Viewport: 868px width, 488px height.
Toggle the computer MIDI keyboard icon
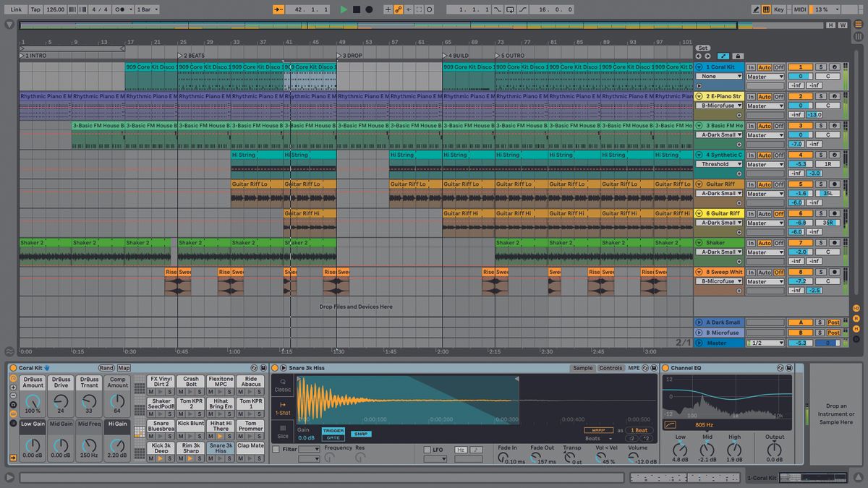point(767,9)
